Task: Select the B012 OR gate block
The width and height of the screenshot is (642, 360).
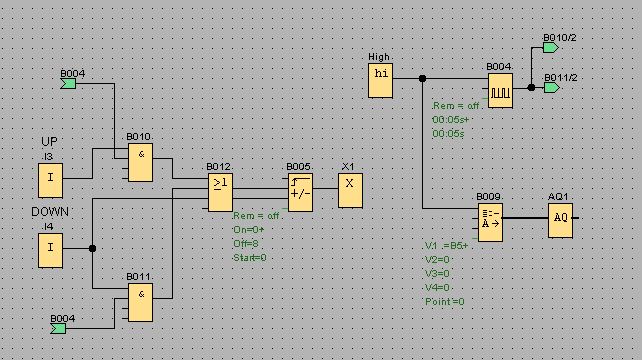Action: [220, 192]
